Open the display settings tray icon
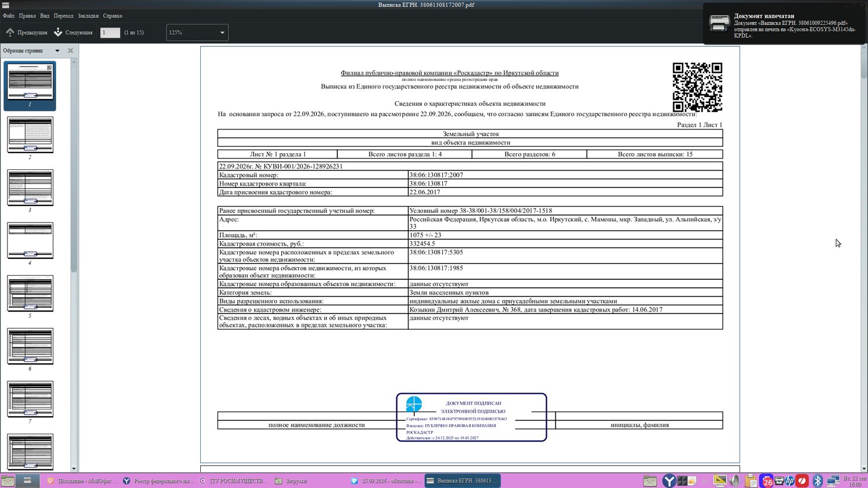868x488 pixels. click(x=720, y=480)
